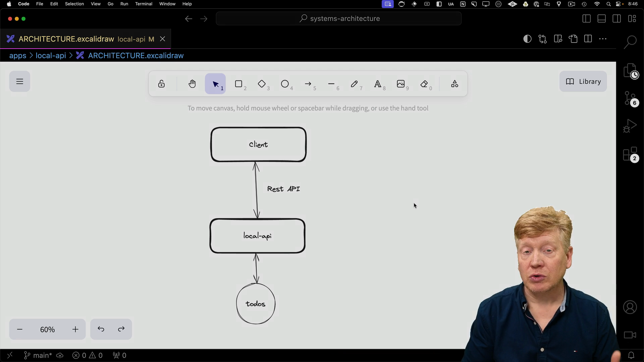Toggle the editor theme half-circle icon
The height and width of the screenshot is (362, 644).
[527, 39]
